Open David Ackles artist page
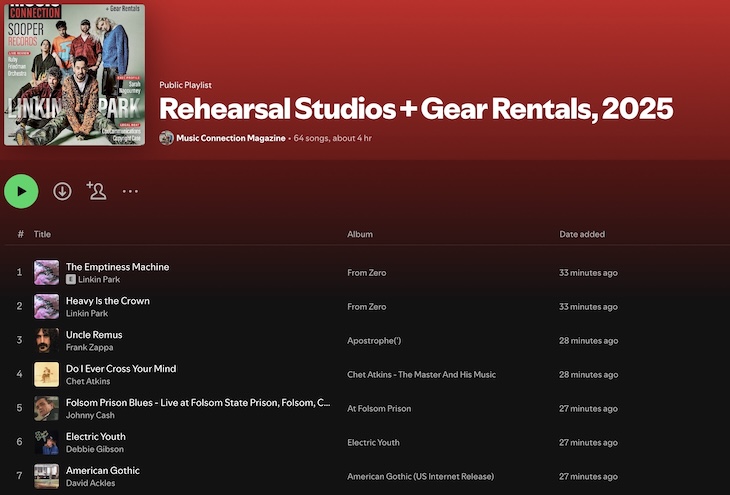This screenshot has height=495, width=730. click(91, 483)
